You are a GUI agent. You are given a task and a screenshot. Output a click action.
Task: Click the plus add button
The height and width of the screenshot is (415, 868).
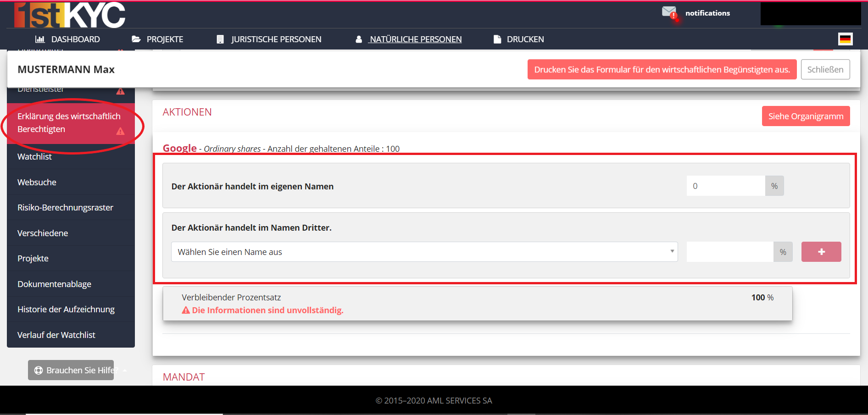[x=821, y=252]
